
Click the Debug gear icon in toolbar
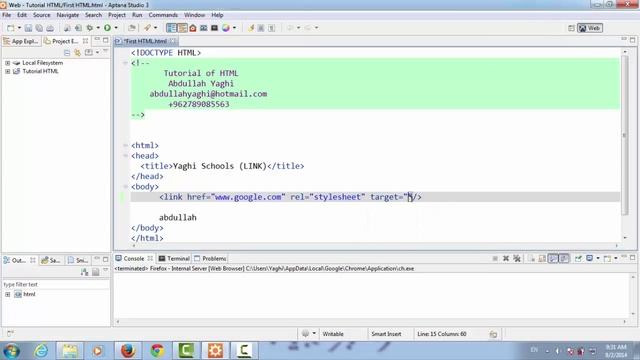[90, 28]
